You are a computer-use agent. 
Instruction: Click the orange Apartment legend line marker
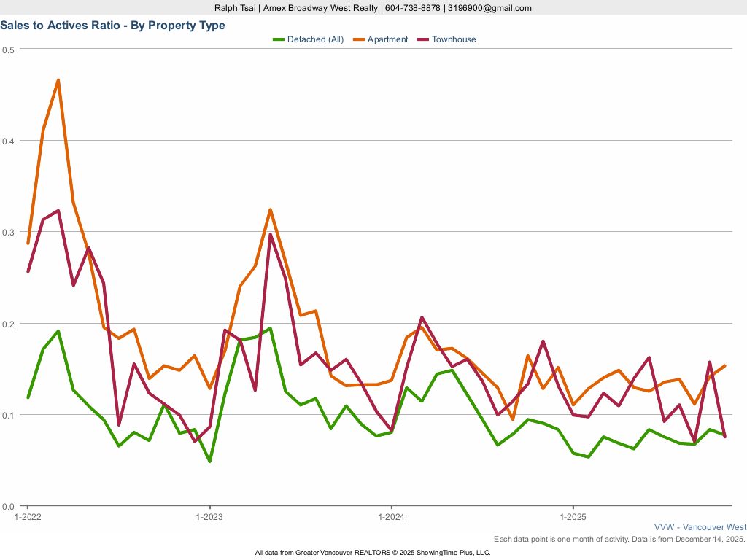[358, 39]
